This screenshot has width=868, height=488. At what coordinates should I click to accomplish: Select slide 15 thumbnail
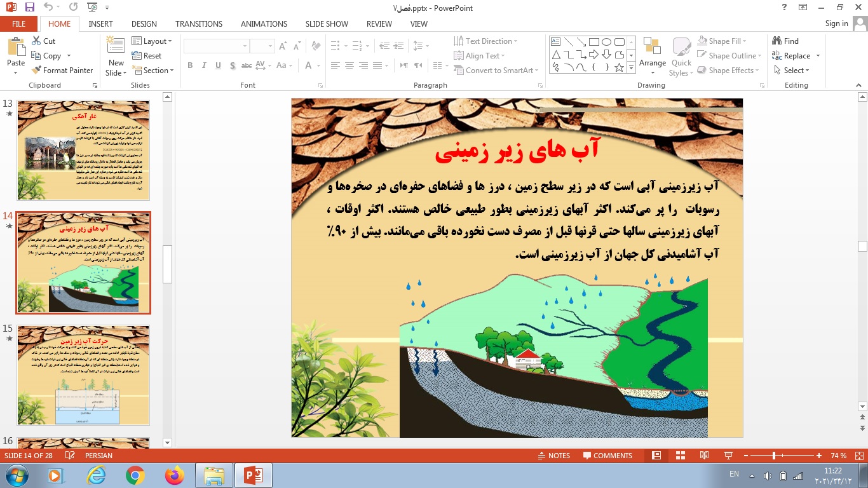[x=83, y=375]
